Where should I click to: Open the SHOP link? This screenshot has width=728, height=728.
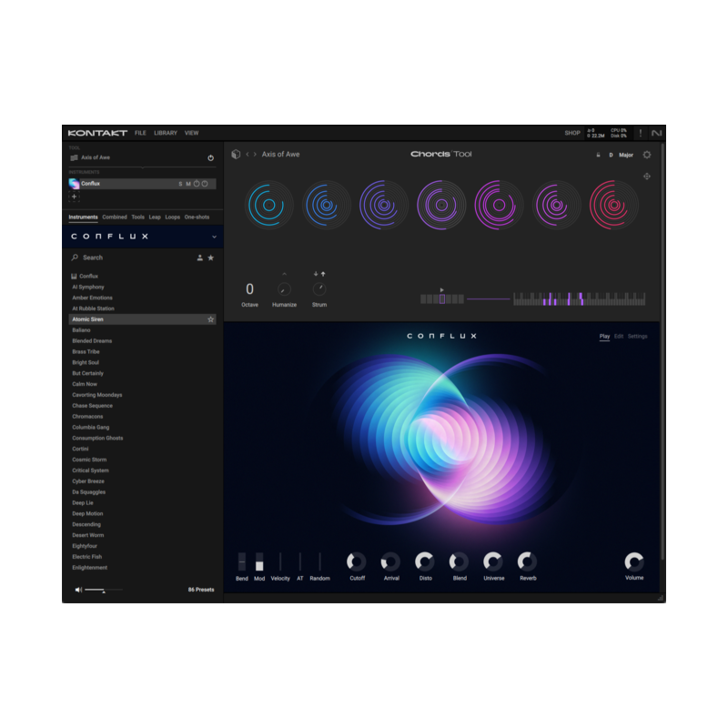[572, 133]
